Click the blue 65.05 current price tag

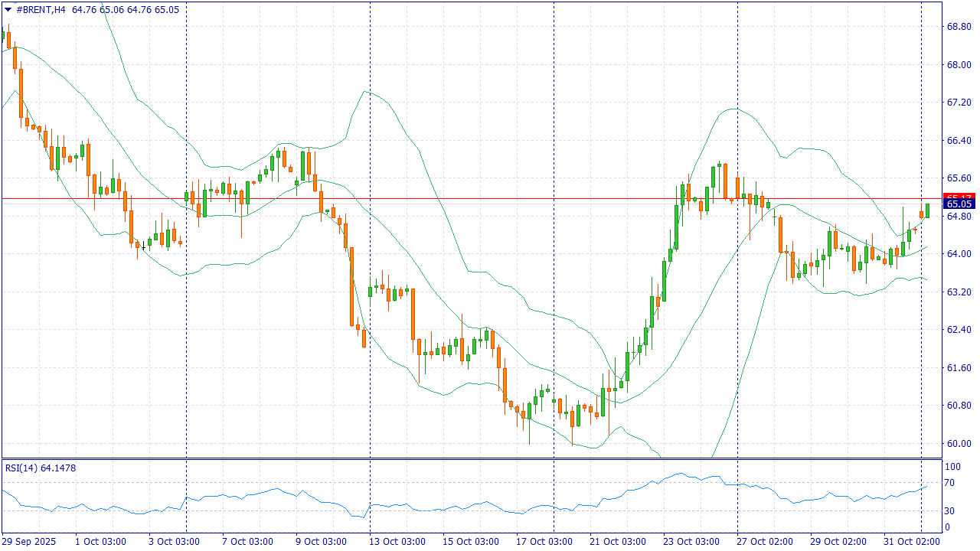point(959,204)
